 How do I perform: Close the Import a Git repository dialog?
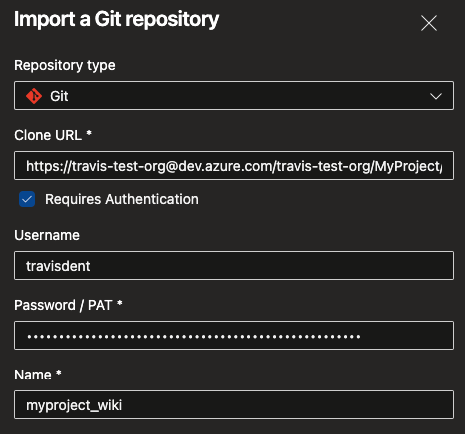pos(429,23)
